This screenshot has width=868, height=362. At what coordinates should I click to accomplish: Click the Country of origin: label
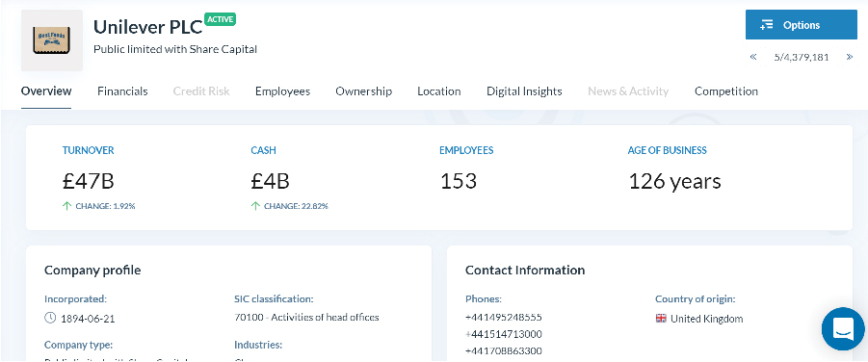pos(696,298)
